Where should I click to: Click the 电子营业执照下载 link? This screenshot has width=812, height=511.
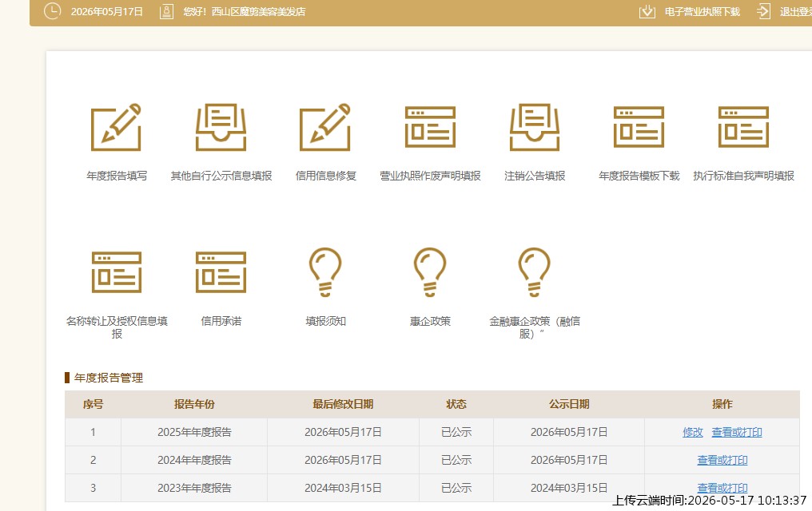(703, 12)
